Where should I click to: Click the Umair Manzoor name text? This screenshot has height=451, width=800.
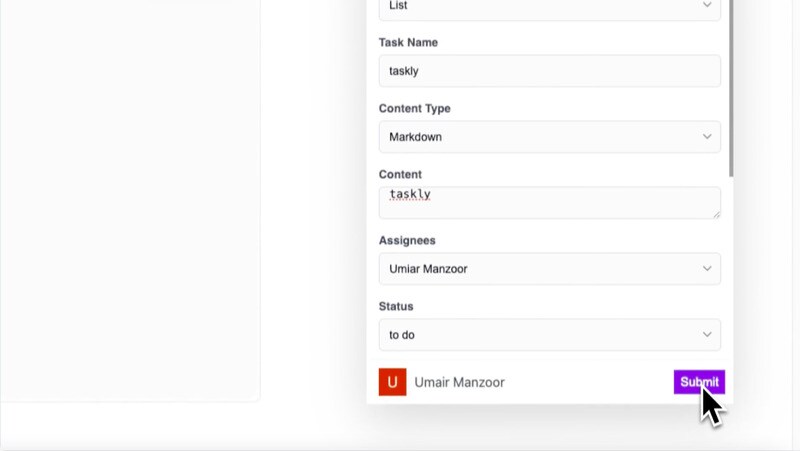pos(459,383)
